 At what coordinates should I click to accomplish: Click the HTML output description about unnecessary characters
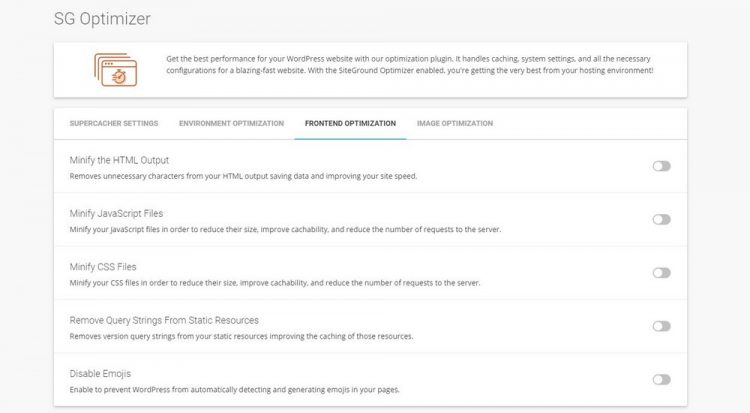click(242, 176)
